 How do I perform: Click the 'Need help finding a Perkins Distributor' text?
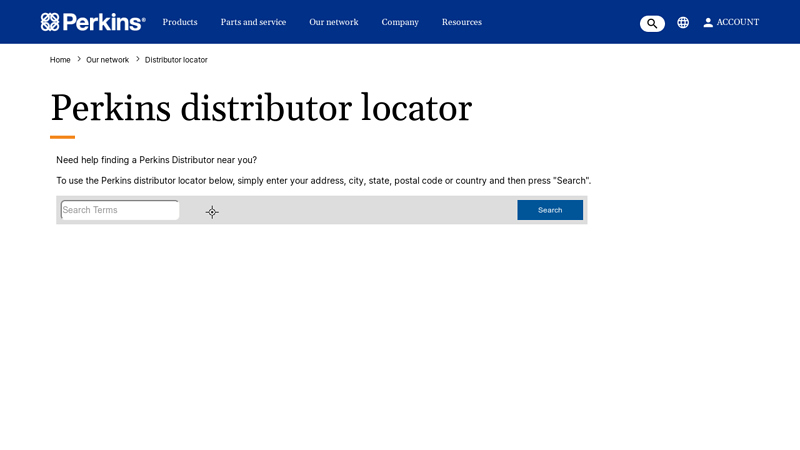pos(157,160)
